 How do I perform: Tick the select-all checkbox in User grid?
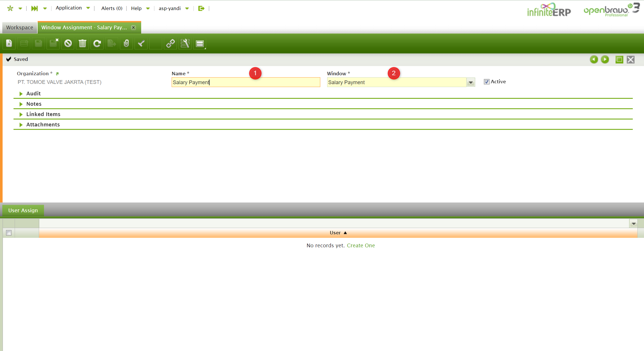pyautogui.click(x=9, y=233)
